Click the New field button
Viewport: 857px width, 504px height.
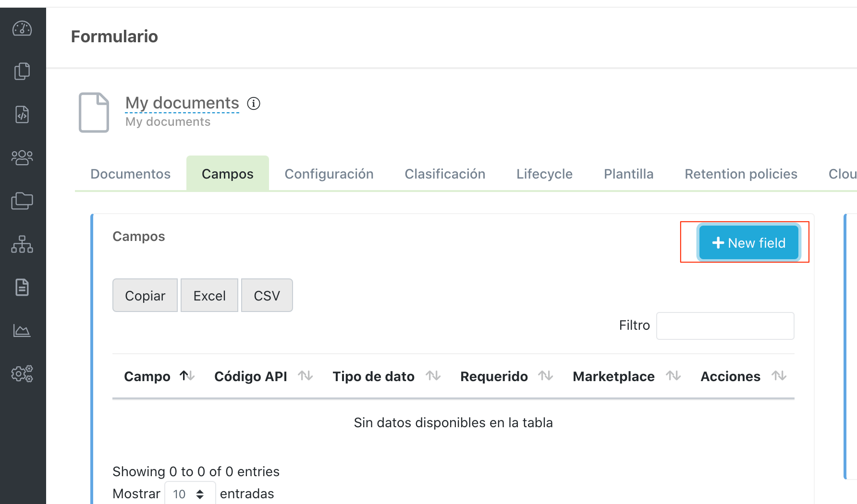(748, 243)
